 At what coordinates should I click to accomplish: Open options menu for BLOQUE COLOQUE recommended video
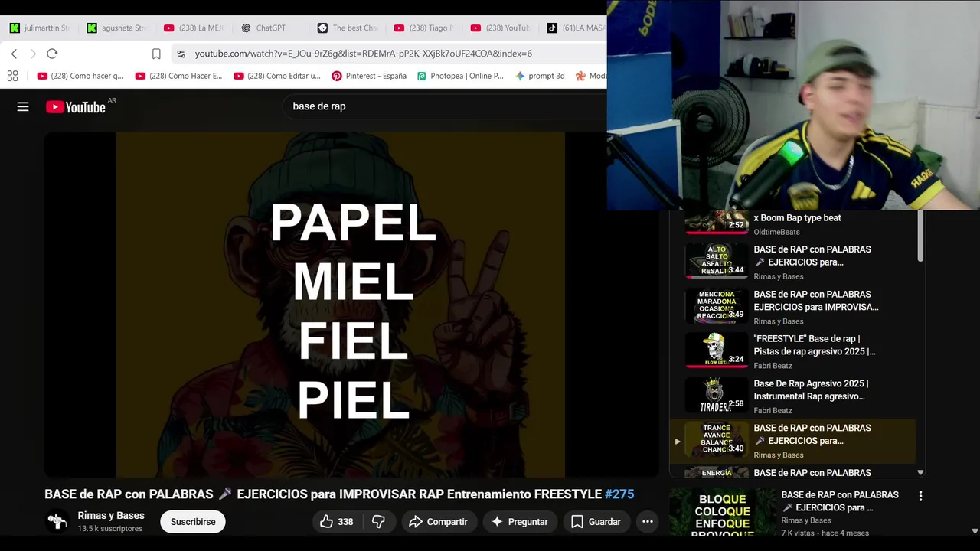pos(920,496)
